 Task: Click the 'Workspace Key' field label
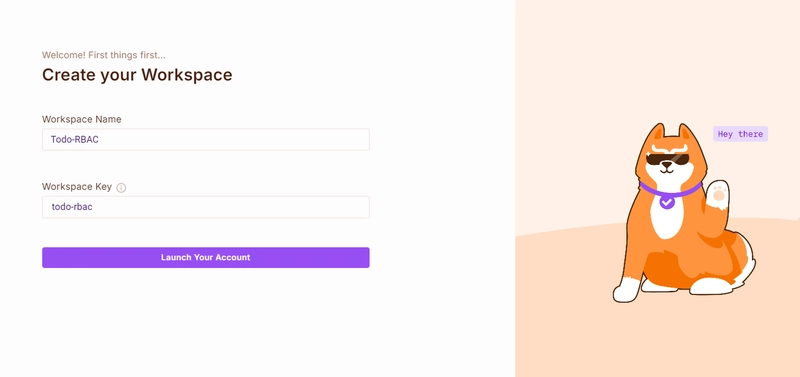point(77,187)
